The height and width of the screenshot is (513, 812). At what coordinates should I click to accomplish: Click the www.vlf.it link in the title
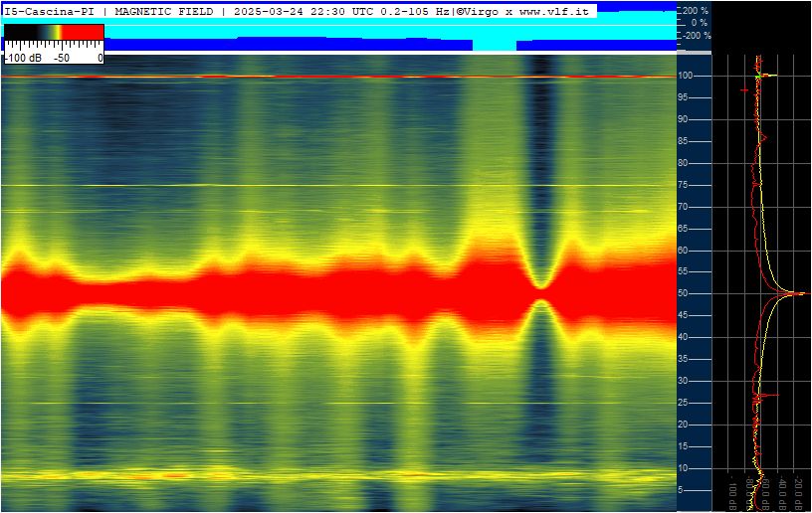pyautogui.click(x=554, y=11)
